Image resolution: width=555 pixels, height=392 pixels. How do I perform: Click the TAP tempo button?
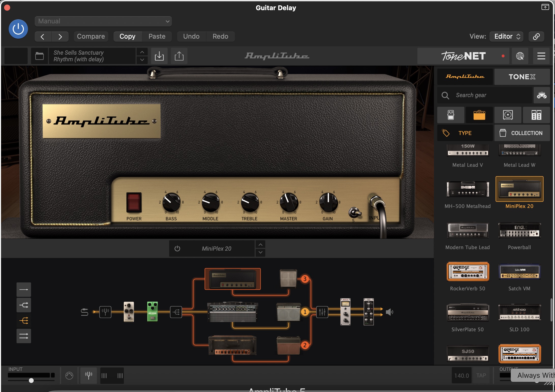coord(481,375)
